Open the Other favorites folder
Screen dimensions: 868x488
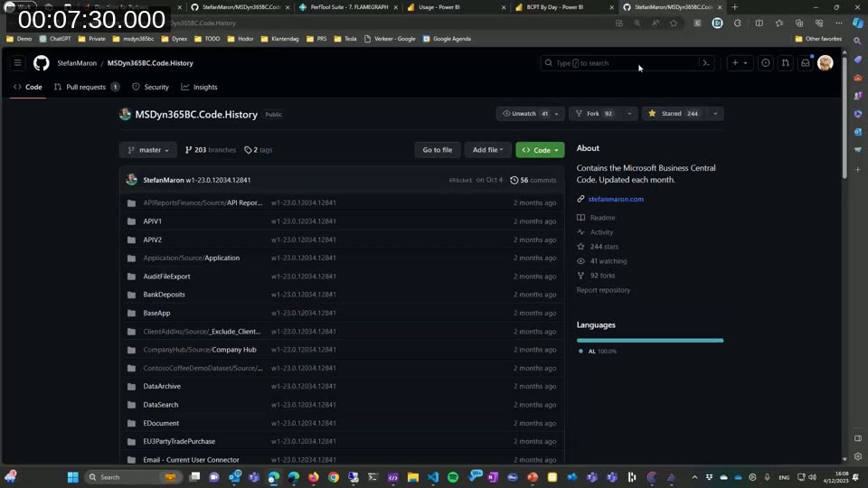click(818, 39)
